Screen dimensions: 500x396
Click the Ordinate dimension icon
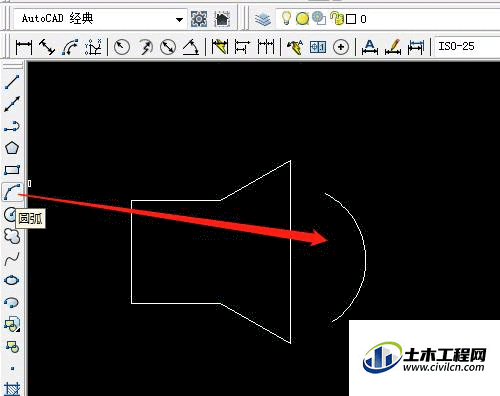[93, 47]
